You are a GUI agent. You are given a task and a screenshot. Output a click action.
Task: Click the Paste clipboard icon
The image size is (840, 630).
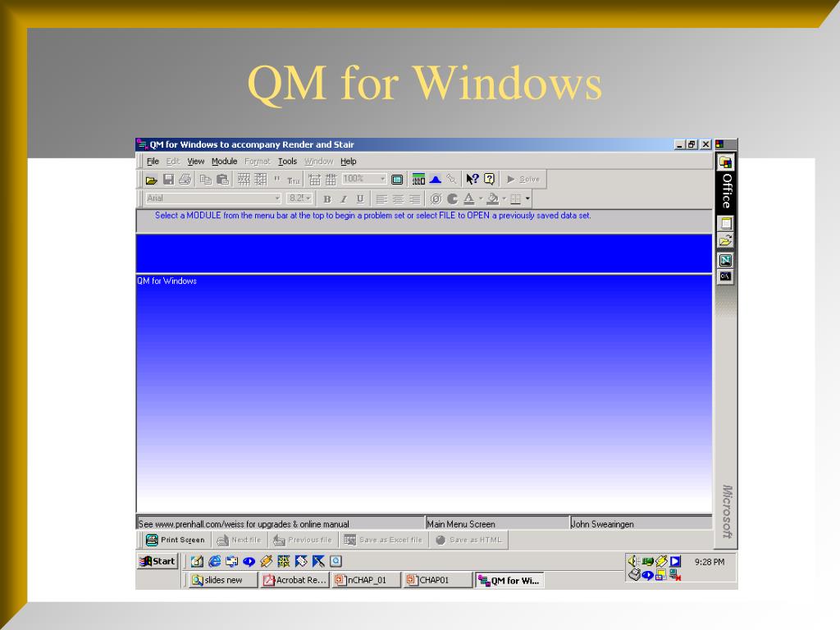tap(222, 180)
